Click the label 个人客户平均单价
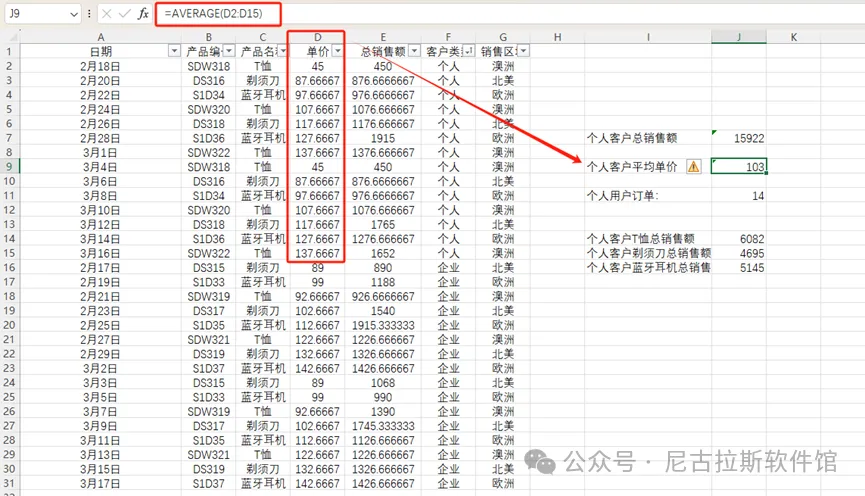The image size is (865, 496). point(632,167)
